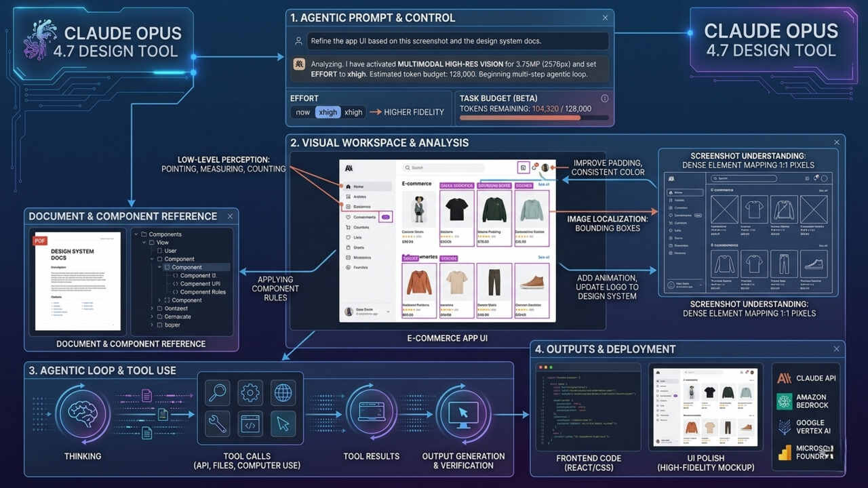The image size is (868, 488).
Task: Expand the Cemaxate tree node
Action: [x=152, y=317]
